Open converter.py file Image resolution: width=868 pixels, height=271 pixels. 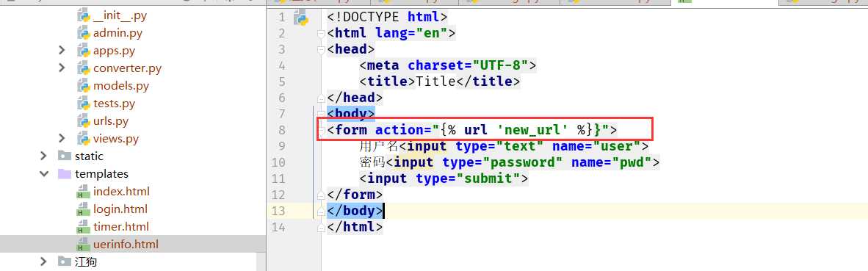[x=127, y=68]
